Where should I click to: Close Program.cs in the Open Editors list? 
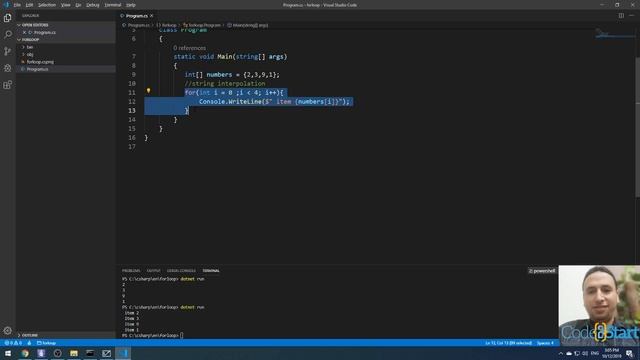point(24,32)
